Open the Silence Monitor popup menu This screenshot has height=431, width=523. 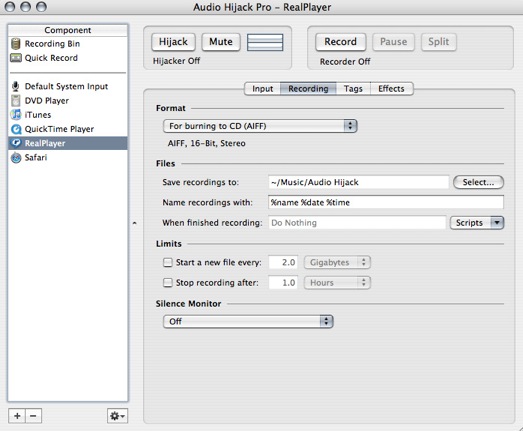pos(248,322)
